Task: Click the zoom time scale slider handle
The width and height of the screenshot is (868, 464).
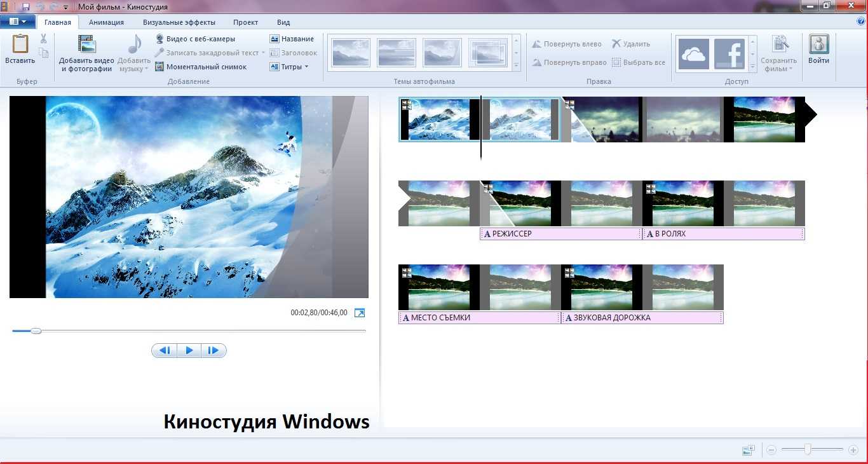Action: 807,449
